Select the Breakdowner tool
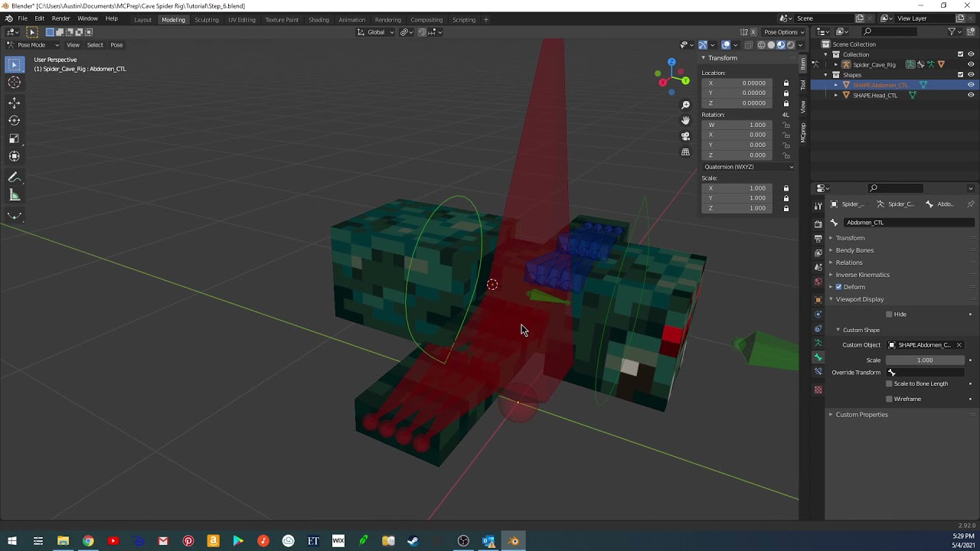 click(14, 216)
